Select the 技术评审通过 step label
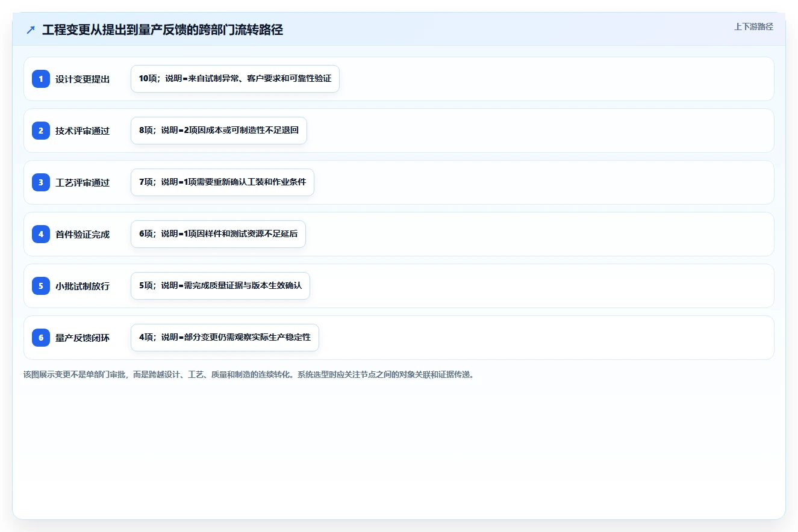The image size is (798, 532). (x=83, y=131)
